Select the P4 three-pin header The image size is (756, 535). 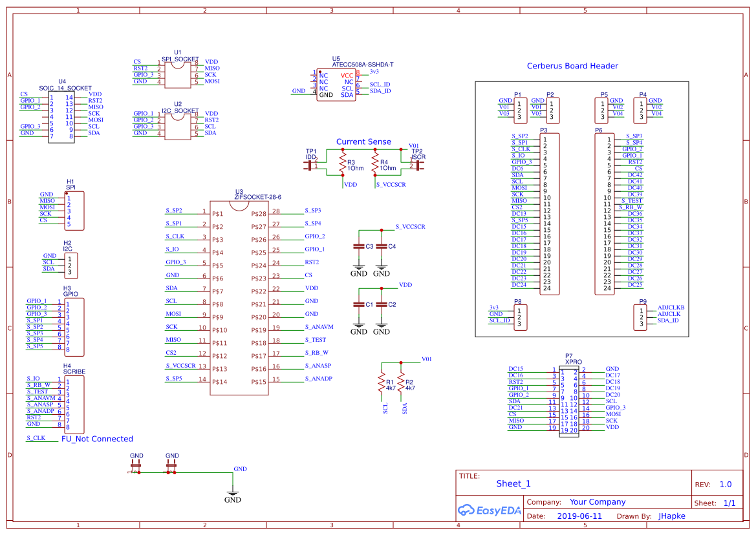tap(640, 110)
